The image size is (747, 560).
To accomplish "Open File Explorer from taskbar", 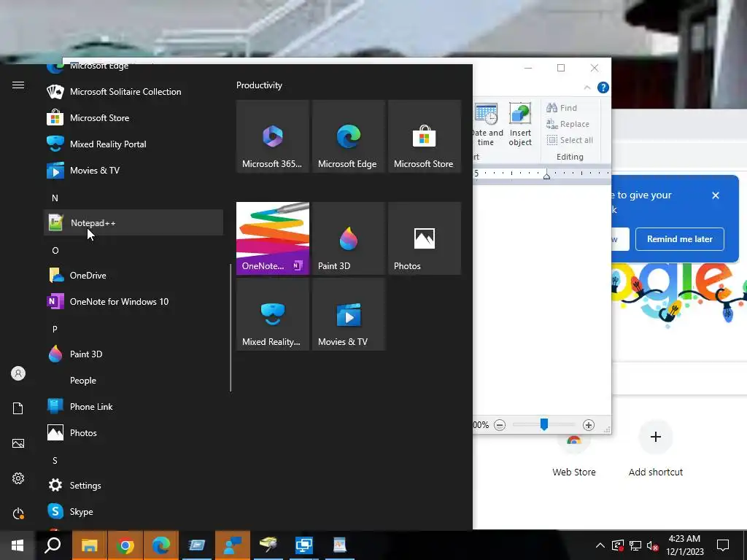I will (x=89, y=545).
